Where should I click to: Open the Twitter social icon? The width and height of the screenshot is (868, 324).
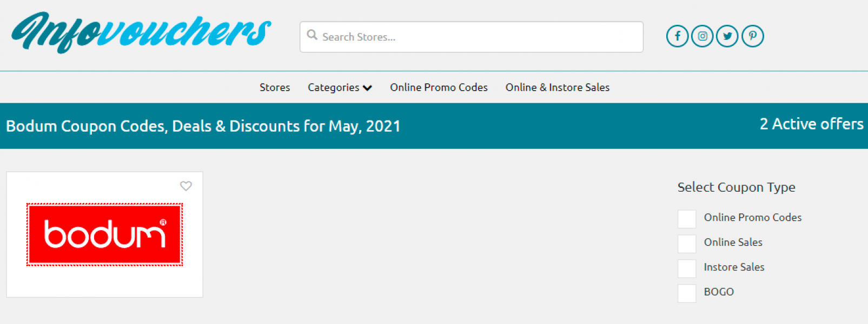tap(727, 36)
